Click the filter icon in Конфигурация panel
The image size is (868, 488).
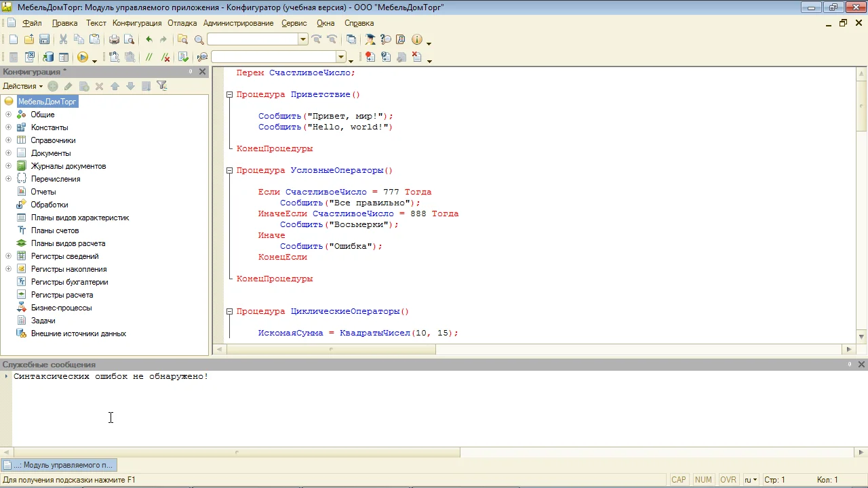tap(161, 86)
